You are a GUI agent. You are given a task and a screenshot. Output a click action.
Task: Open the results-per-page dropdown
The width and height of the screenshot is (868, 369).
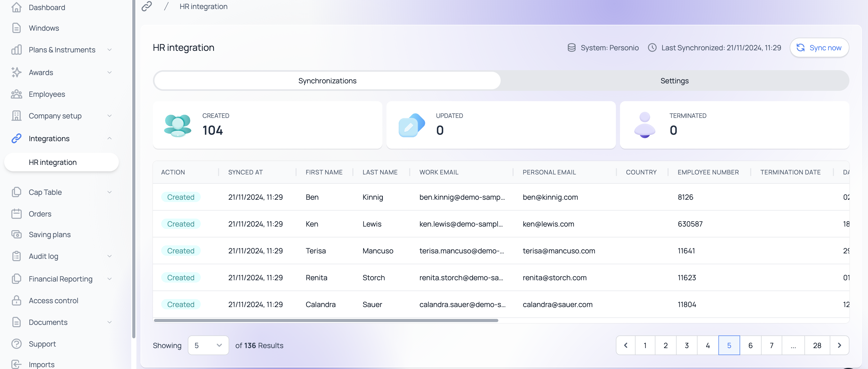coord(208,345)
